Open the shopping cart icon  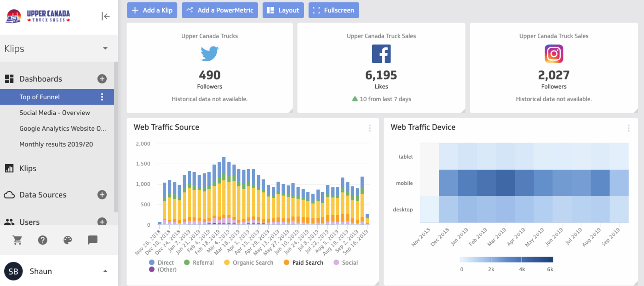[17, 240]
